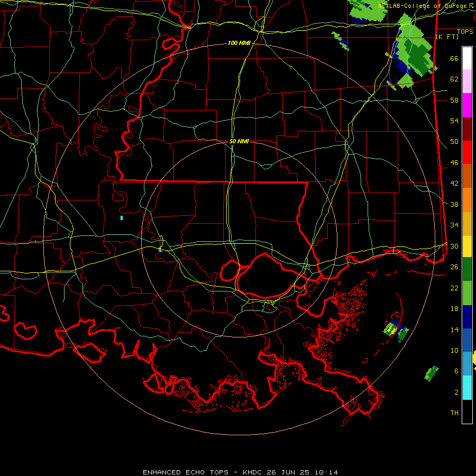Screen dimensions: 476x476
Task: Click the black TH threshold swatch
Action: [467, 411]
